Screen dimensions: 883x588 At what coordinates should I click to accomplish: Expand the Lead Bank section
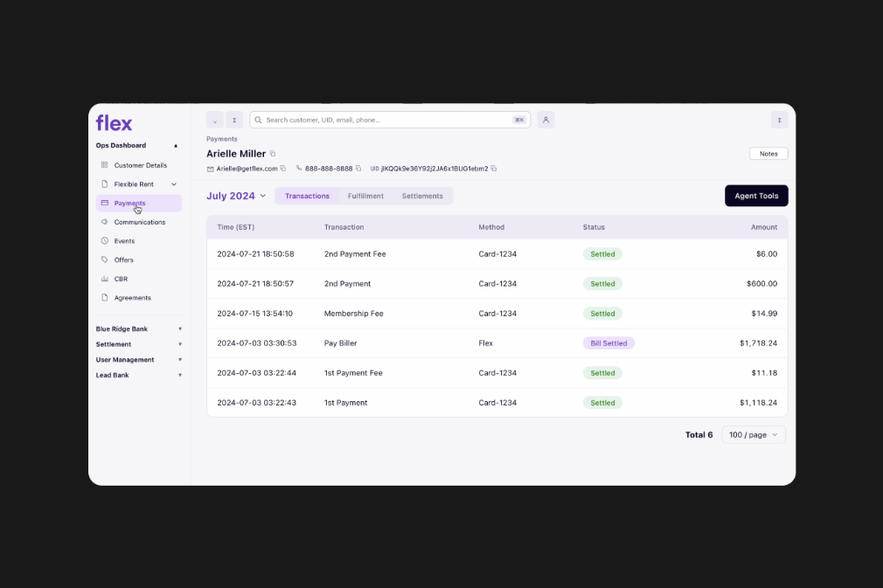[x=180, y=376]
